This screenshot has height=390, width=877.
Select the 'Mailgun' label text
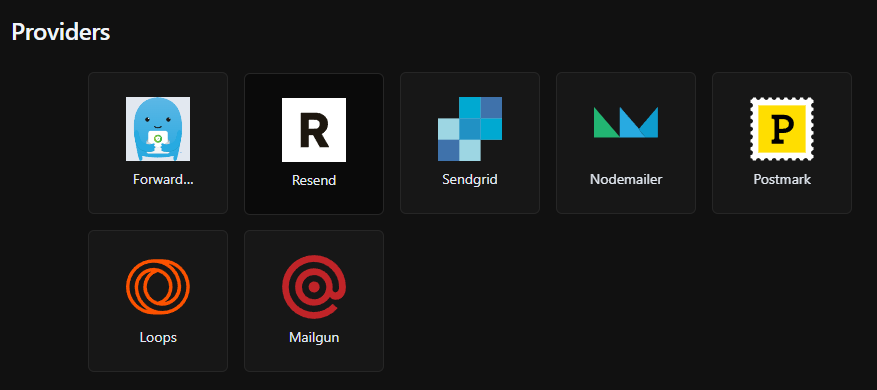point(314,338)
